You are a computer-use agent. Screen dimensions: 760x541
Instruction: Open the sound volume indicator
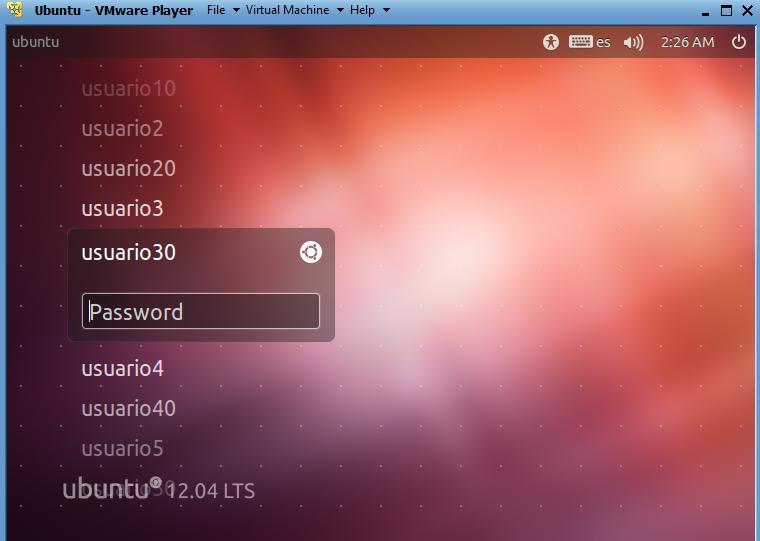(x=633, y=42)
